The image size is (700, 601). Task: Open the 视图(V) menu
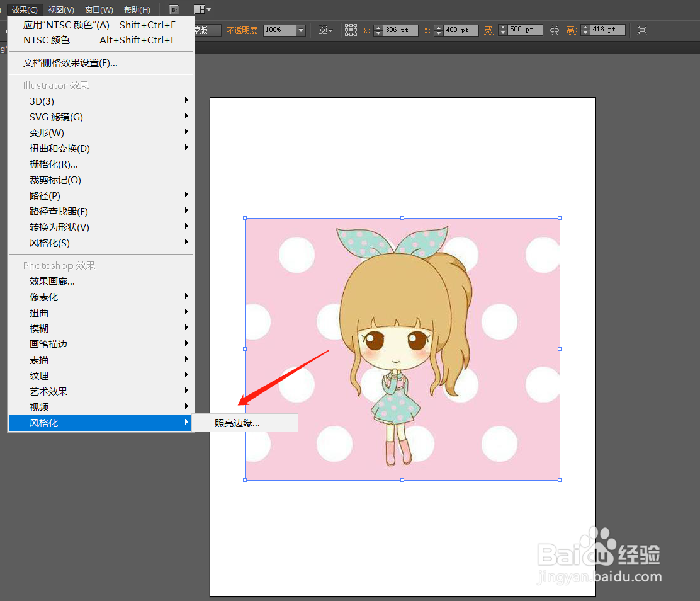61,9
